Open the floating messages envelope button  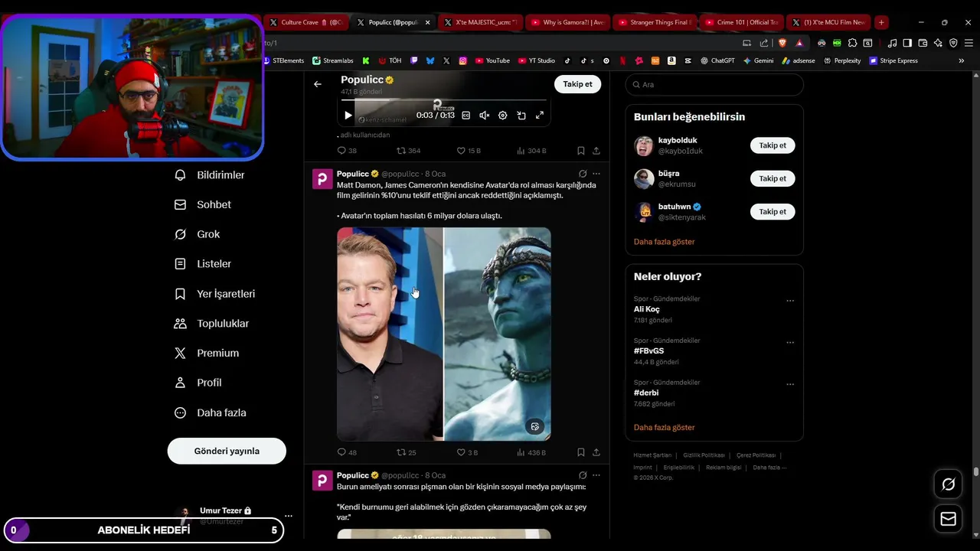click(x=949, y=519)
